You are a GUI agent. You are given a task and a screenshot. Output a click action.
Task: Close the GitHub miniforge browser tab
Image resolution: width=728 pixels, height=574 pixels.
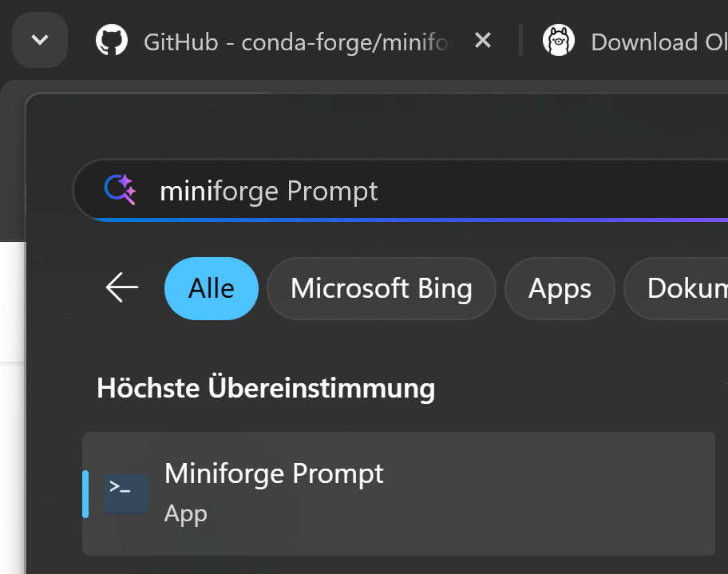[482, 40]
